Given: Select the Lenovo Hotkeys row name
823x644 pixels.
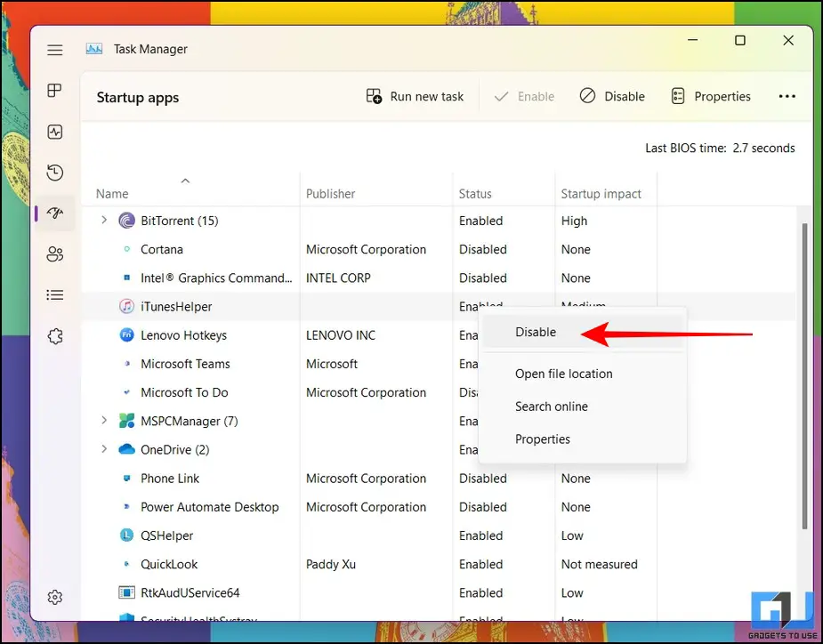Looking at the screenshot, I should click(x=183, y=334).
